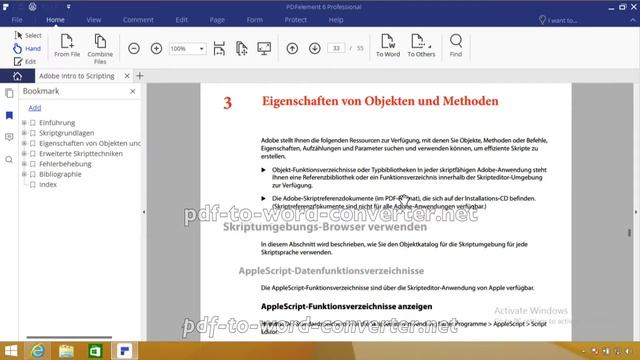Click fit page view icon
Image resolution: width=640 pixels, height=360 pixels.
[242, 49]
